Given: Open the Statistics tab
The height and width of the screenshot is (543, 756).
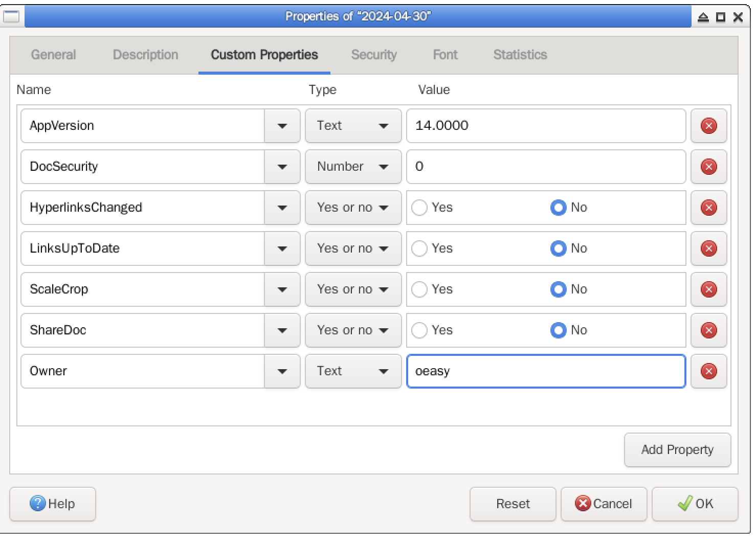Looking at the screenshot, I should click(520, 55).
